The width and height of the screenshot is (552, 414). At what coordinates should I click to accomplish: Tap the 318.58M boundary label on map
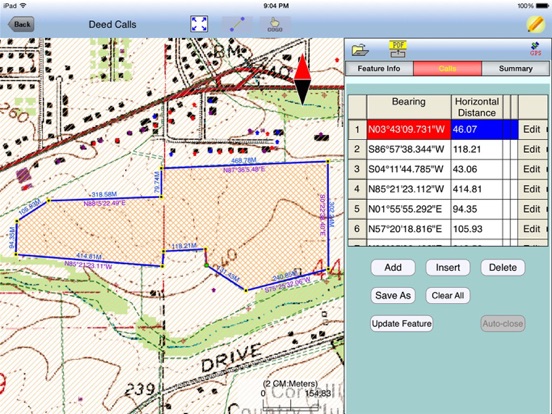pyautogui.click(x=104, y=194)
